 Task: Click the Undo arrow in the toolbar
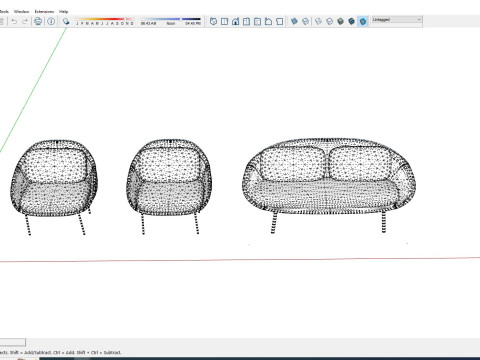tap(14, 22)
